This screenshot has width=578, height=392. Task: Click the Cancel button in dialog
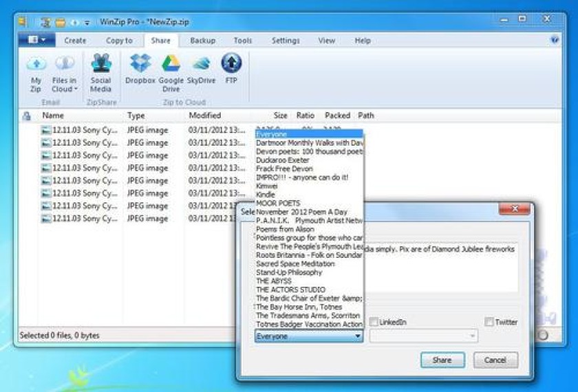495,360
